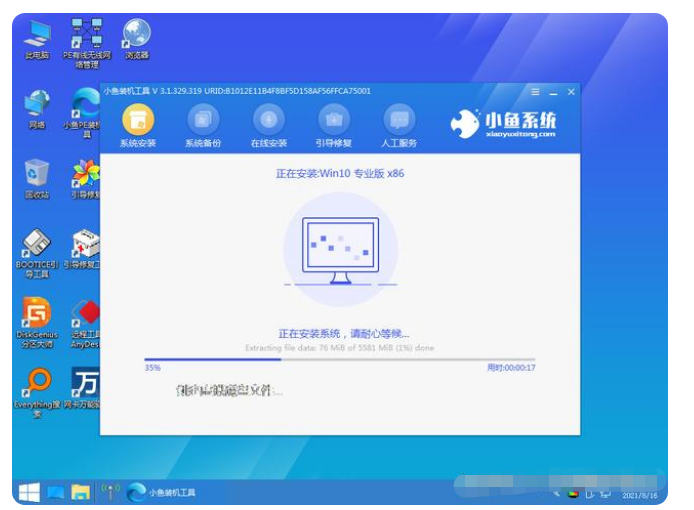Click the 正在安装系统，请耐心等候 message

tap(343, 334)
